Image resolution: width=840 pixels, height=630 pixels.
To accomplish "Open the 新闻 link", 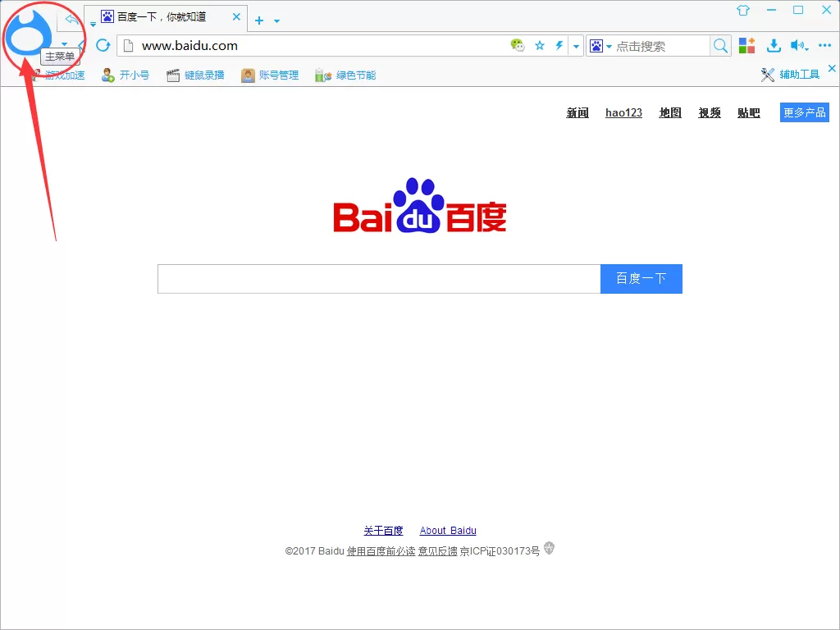I will tap(577, 112).
